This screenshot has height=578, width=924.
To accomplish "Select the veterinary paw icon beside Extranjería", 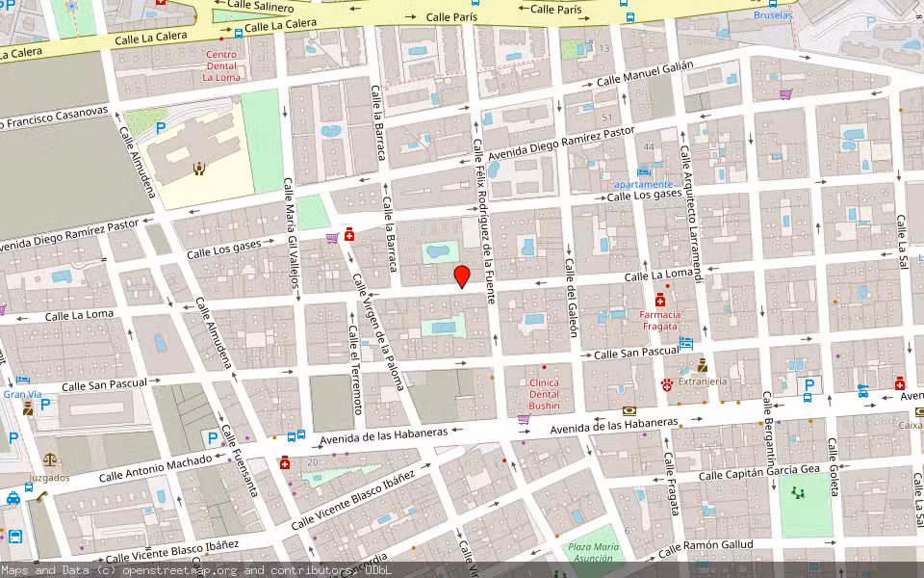I will (x=666, y=384).
